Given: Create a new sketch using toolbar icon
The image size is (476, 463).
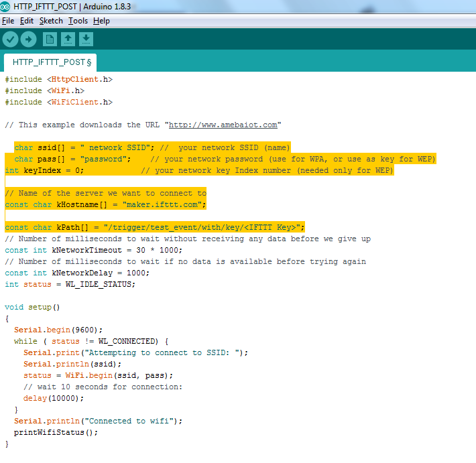Looking at the screenshot, I should click(x=50, y=40).
